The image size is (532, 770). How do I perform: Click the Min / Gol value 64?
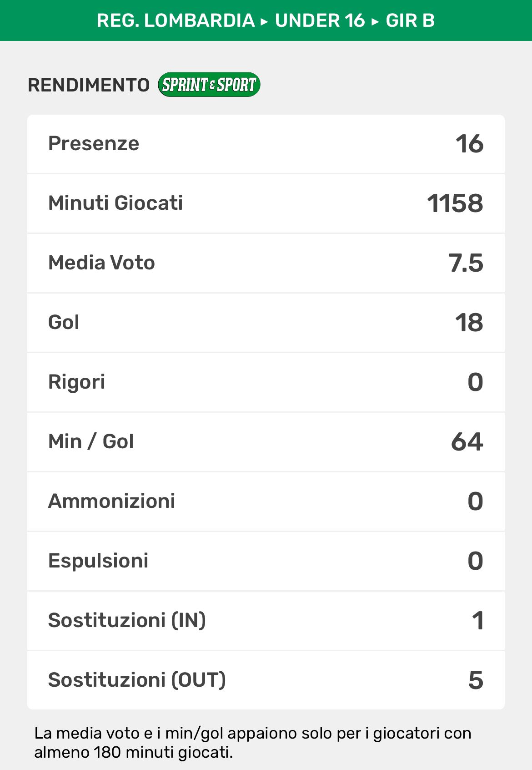point(467,442)
